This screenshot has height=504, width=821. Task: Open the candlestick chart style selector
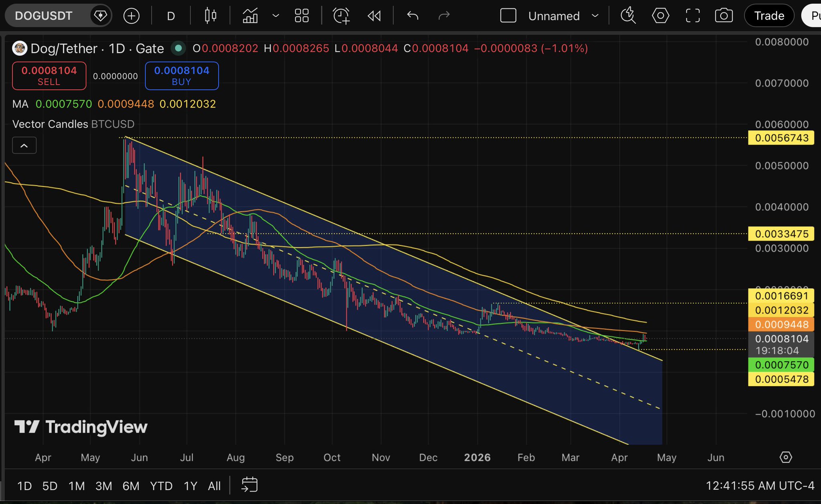click(210, 16)
